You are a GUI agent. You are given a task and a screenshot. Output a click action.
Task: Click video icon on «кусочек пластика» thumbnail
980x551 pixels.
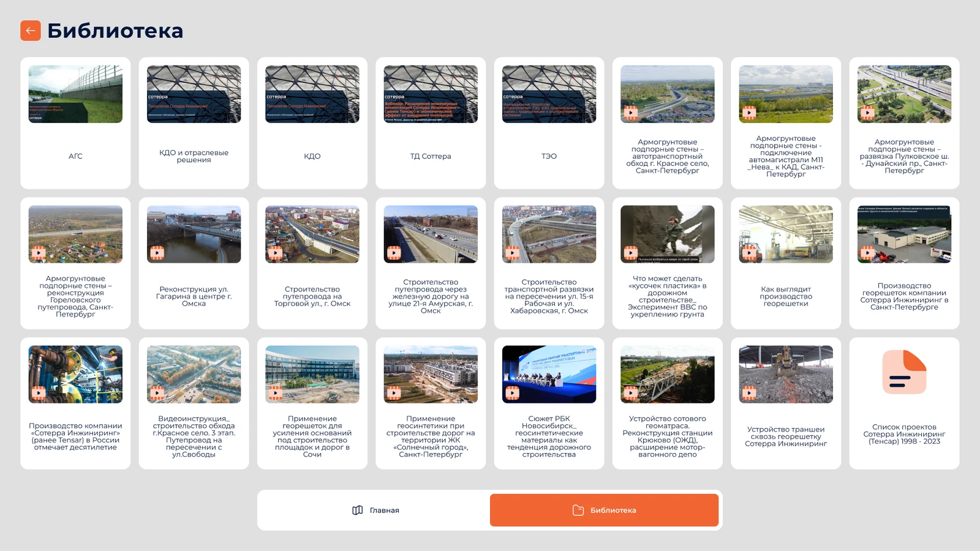pyautogui.click(x=631, y=253)
